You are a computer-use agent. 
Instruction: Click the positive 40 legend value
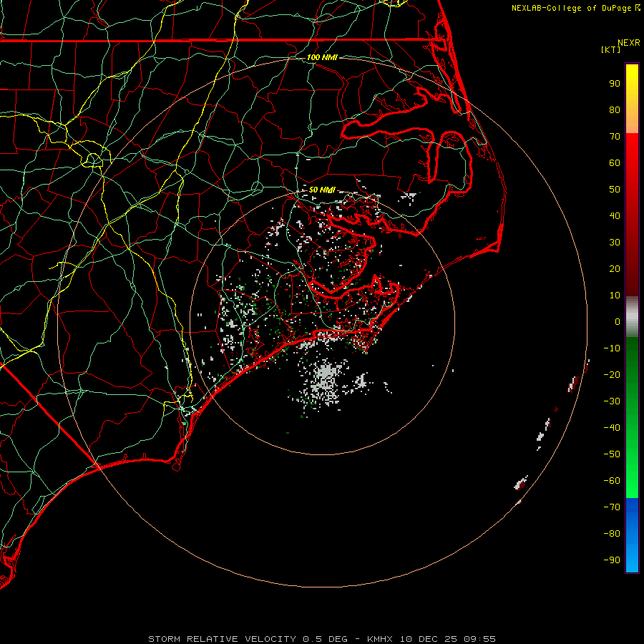point(615,216)
